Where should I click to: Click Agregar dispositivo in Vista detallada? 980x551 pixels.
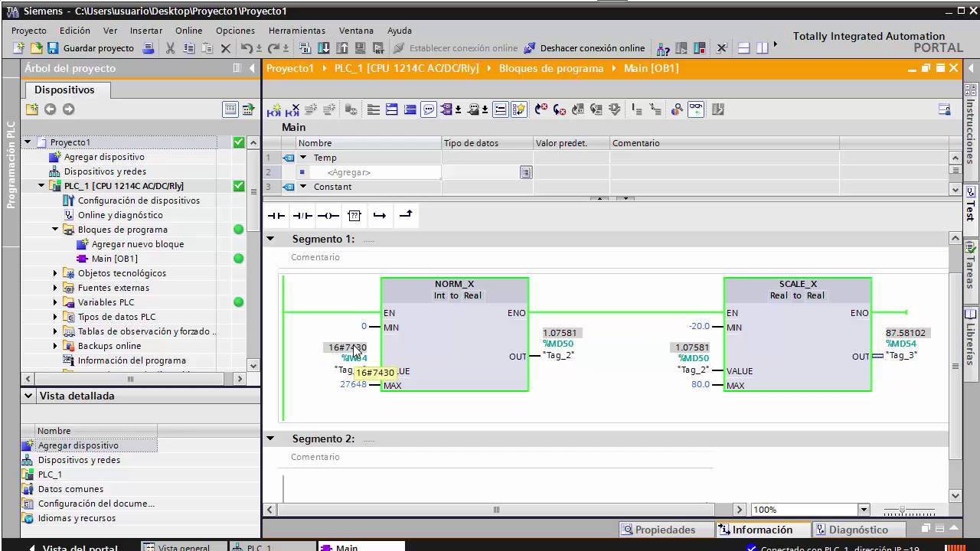[78, 445]
